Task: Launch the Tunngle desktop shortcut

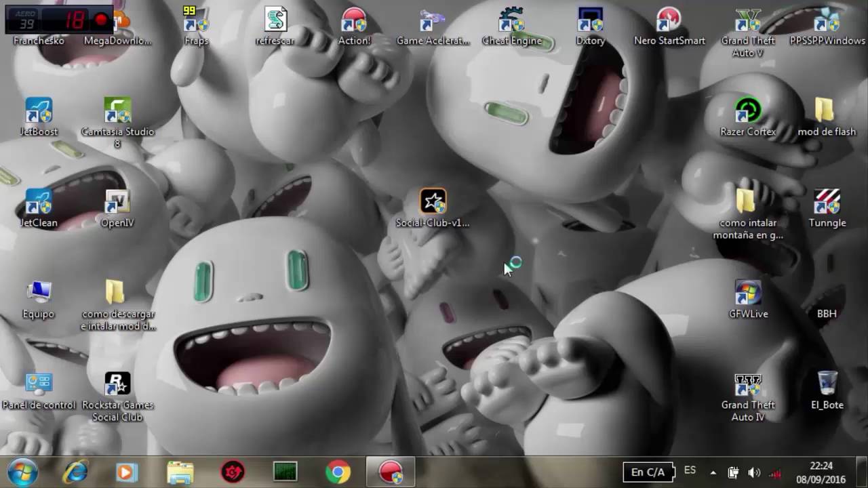Action: tap(827, 208)
